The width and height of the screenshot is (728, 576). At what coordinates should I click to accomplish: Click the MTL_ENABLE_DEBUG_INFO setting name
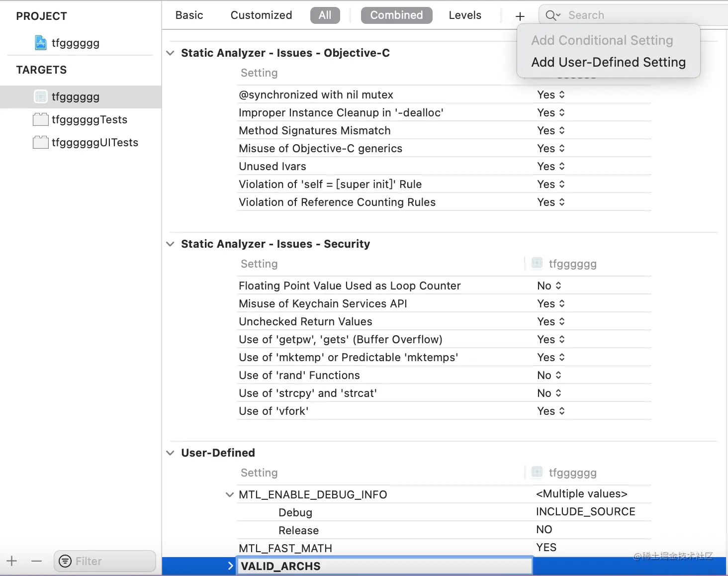tap(313, 494)
